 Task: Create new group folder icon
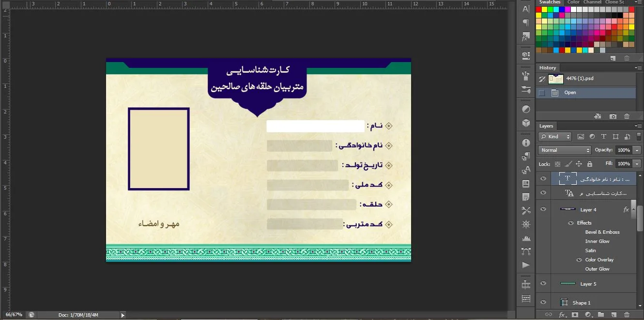[601, 315]
